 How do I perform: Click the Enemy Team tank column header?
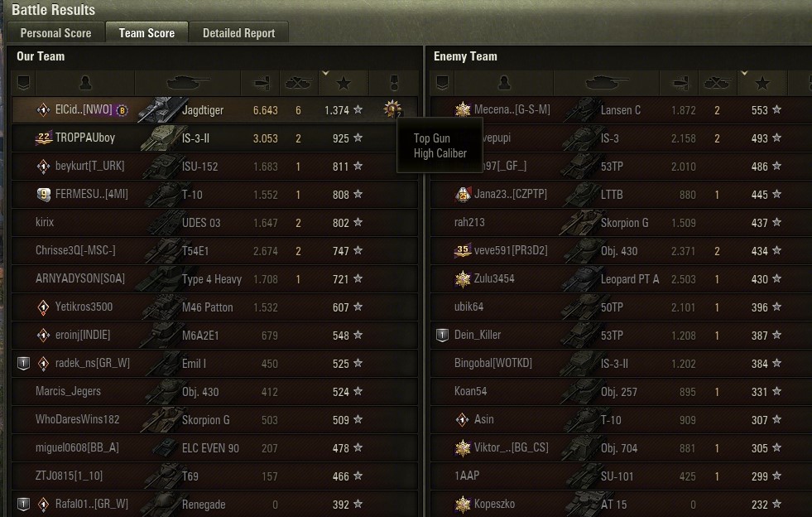pos(607,83)
